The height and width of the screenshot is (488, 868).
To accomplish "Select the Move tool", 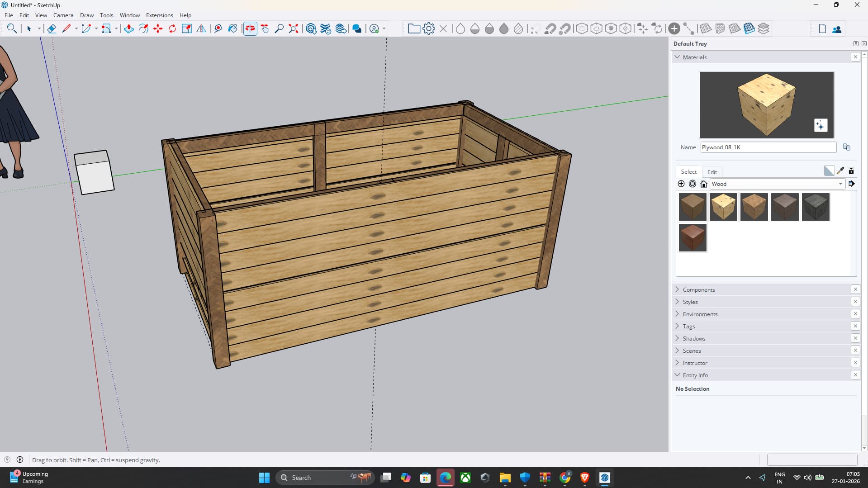I will [x=158, y=29].
